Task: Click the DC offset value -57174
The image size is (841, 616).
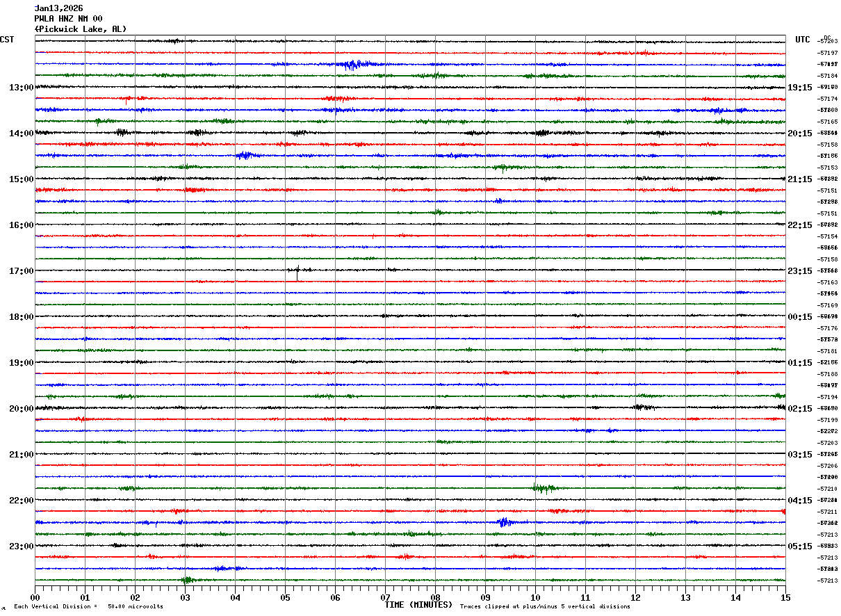Action: point(828,99)
